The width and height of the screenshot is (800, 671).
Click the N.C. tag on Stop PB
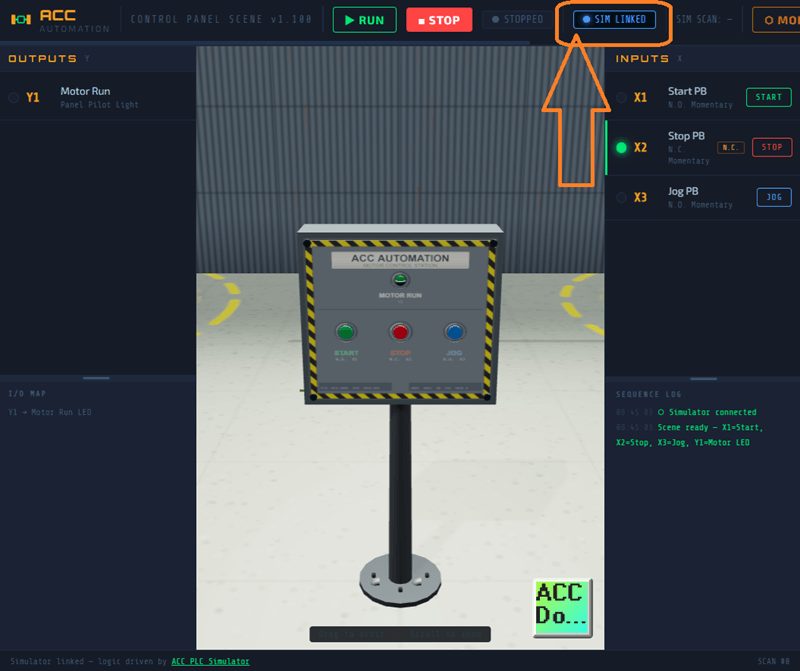(730, 147)
